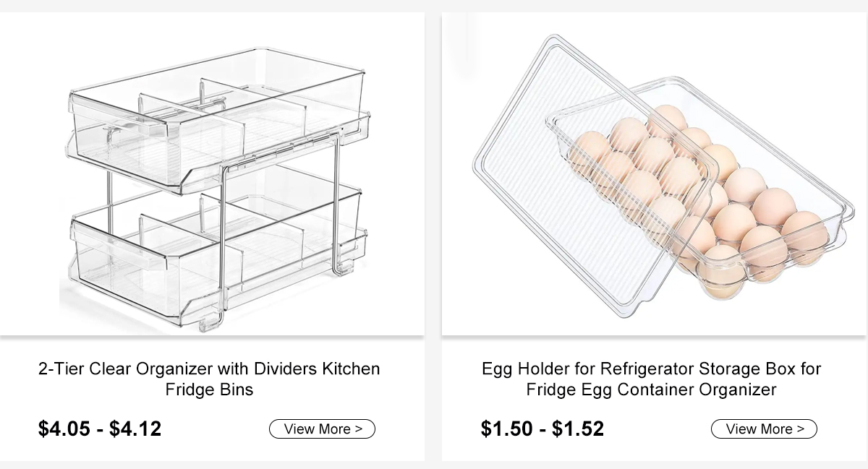
Task: Click the '$1.50' lower price value
Action: (507, 429)
